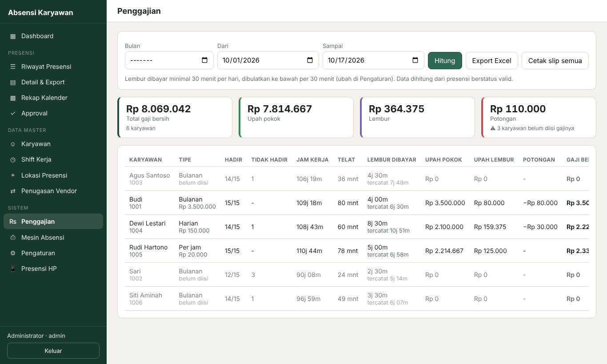
Task: Click the Export Excel button
Action: (491, 60)
